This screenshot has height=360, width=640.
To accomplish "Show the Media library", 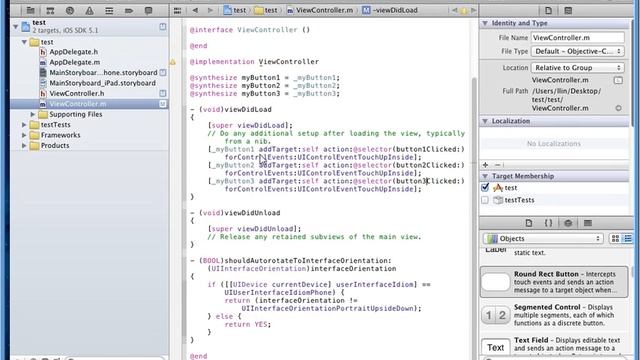I will pyautogui.click(x=587, y=223).
